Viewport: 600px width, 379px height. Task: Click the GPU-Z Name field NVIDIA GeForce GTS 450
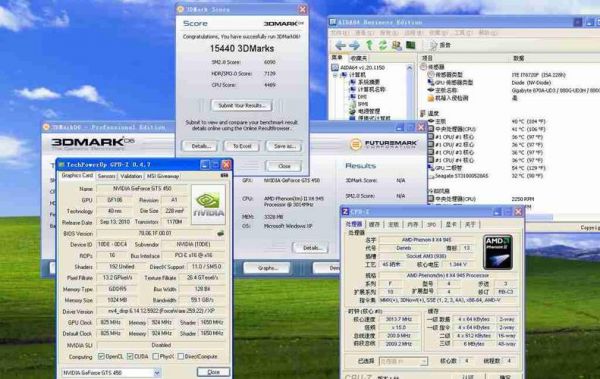click(x=142, y=188)
